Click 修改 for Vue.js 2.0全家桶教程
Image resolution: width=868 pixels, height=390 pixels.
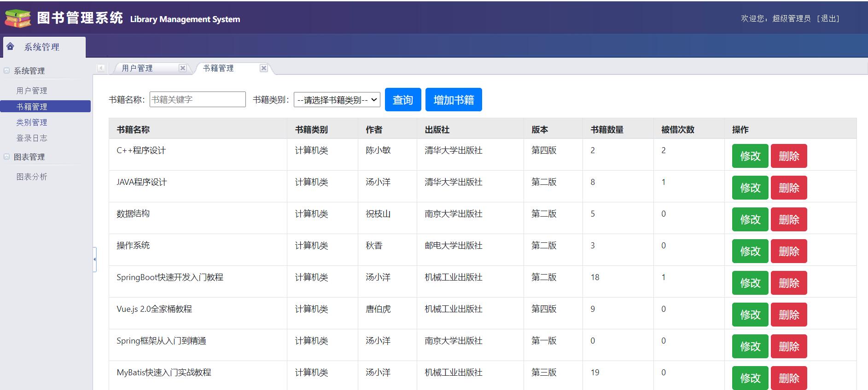tap(750, 315)
